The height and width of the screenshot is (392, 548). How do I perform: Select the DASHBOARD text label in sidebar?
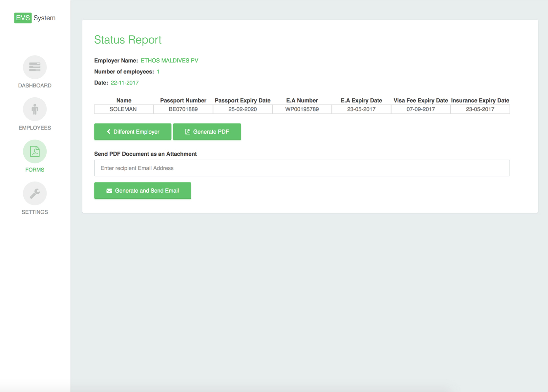click(35, 86)
